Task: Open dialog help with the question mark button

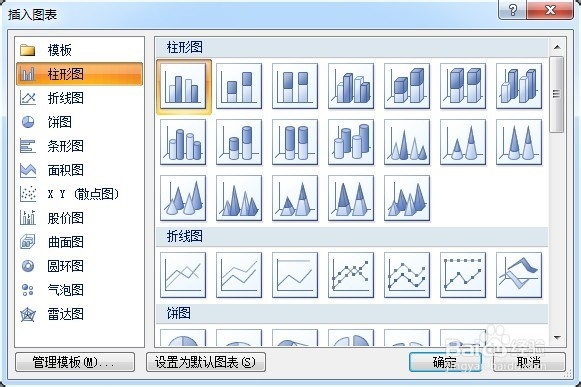Action: pos(512,10)
